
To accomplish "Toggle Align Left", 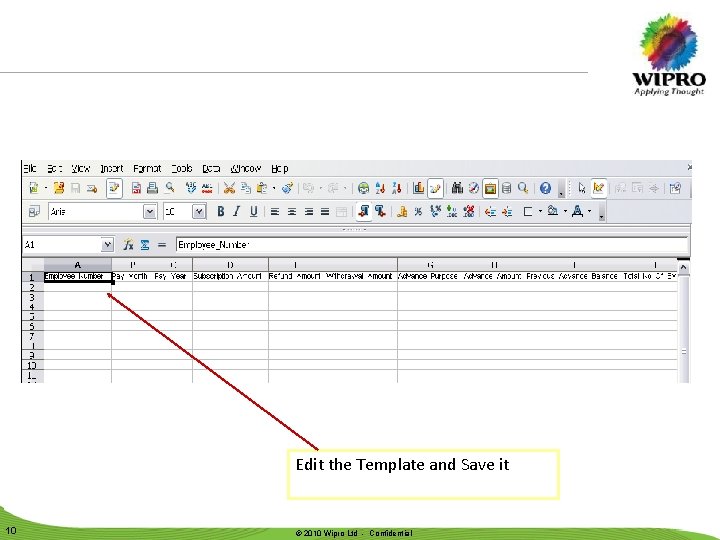I will [x=275, y=212].
